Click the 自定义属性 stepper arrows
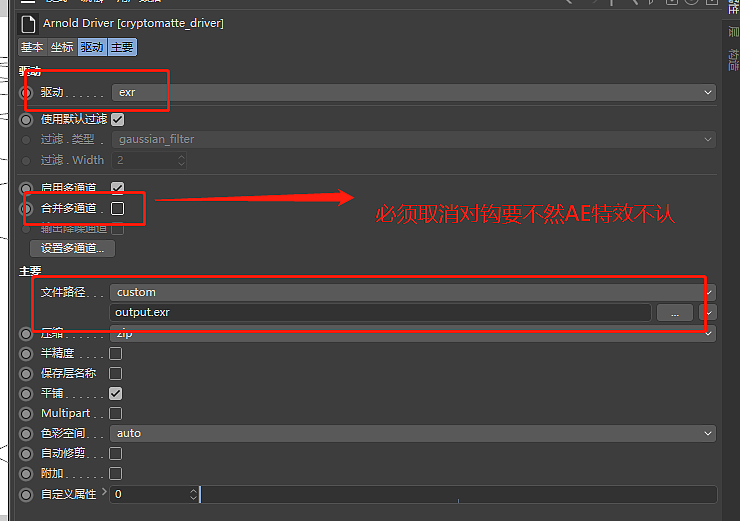The width and height of the screenshot is (740, 521). pyautogui.click(x=193, y=495)
